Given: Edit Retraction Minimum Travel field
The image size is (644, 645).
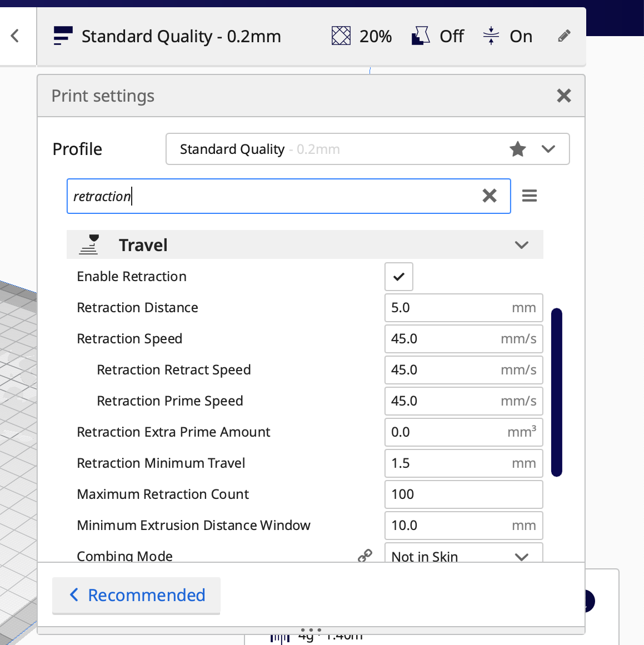Looking at the screenshot, I should click(x=464, y=463).
